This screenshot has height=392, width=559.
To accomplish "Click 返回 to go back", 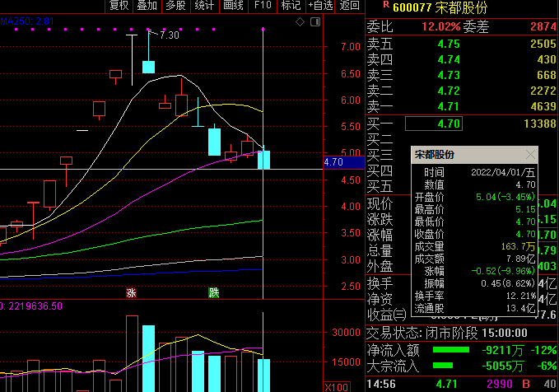I will [x=349, y=6].
